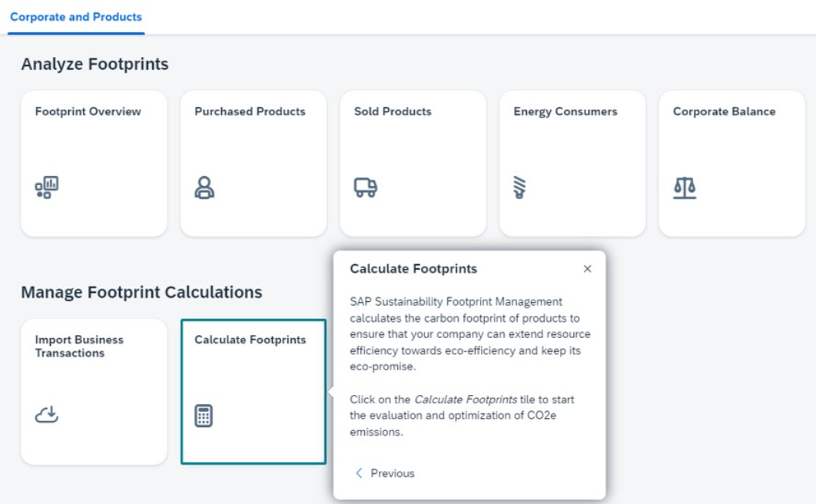Click the cloud download import icon
This screenshot has height=504, width=816.
[x=47, y=415]
